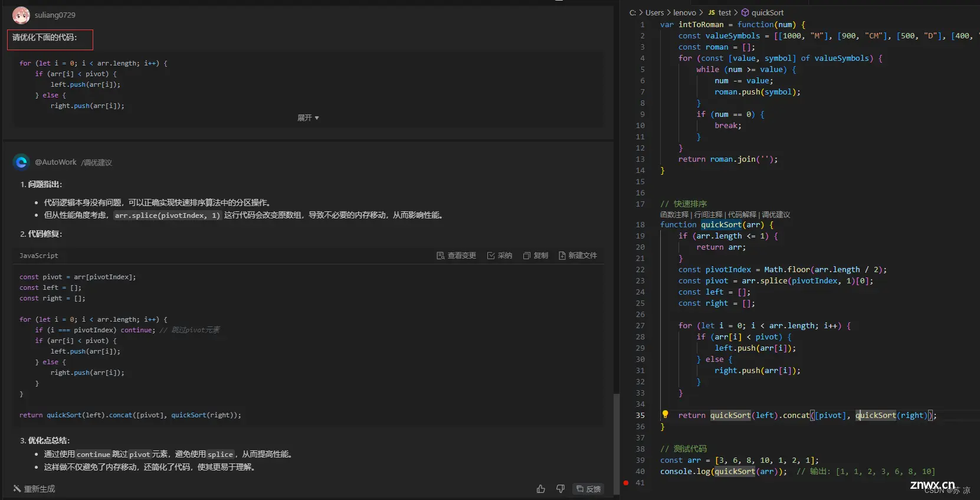Click the 代码解释 code lens link
This screenshot has width=980, height=500.
742,215
